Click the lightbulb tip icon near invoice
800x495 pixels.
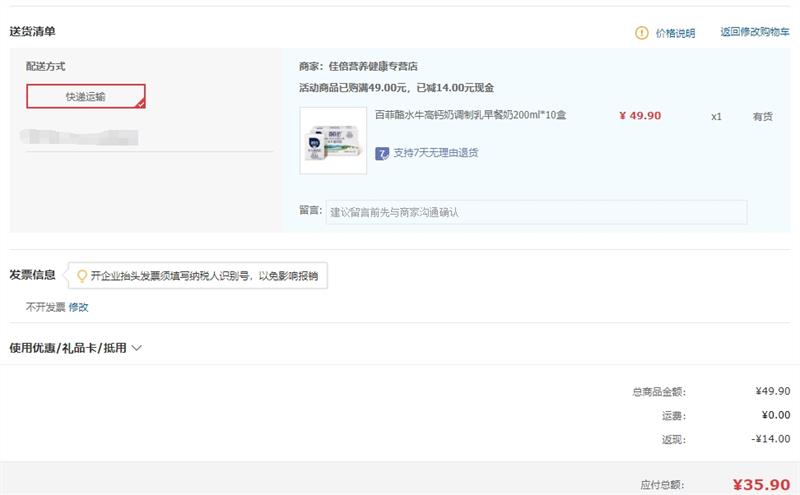[x=82, y=276]
